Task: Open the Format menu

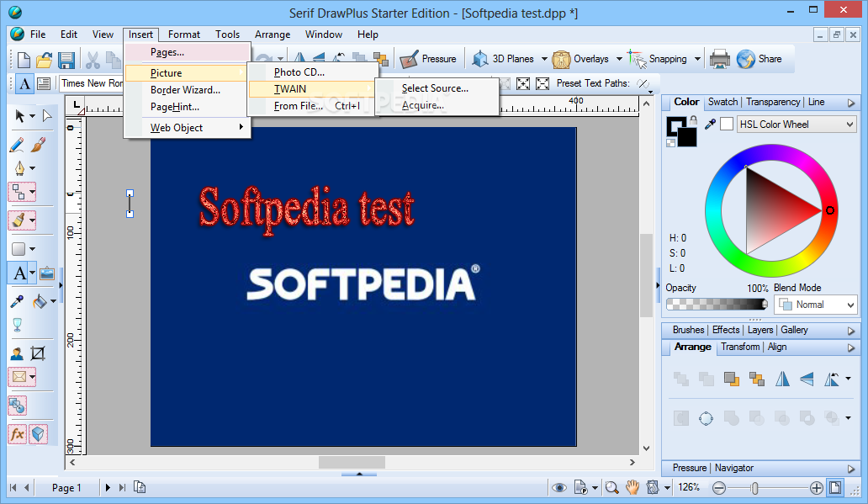Action: 184,34
